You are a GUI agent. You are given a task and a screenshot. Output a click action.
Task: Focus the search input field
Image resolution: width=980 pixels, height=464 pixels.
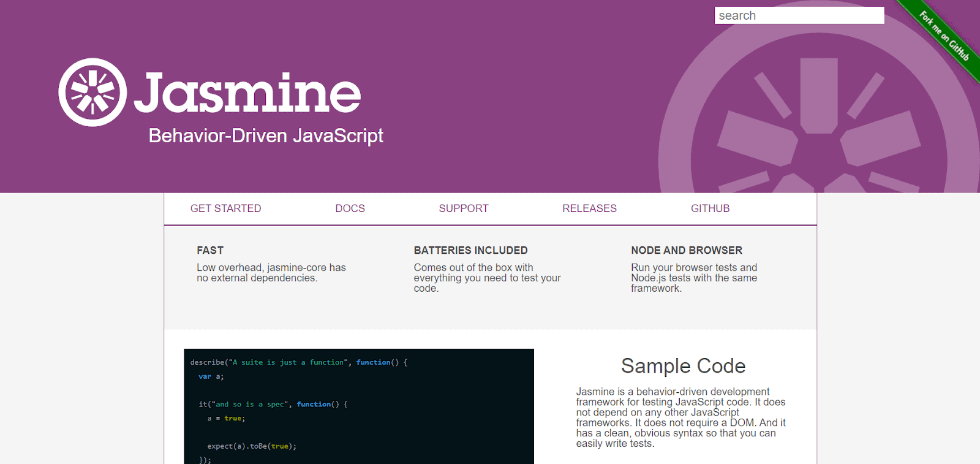pos(799,15)
